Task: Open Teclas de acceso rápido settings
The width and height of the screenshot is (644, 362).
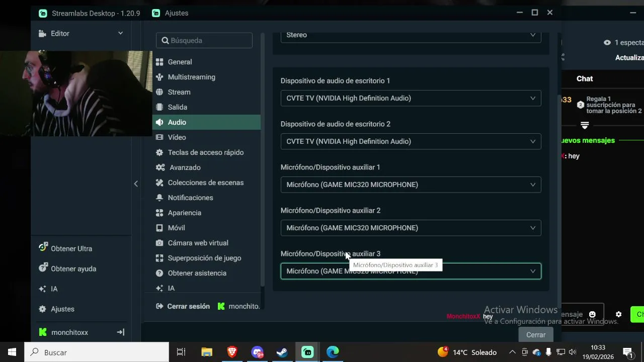Action: point(206,152)
